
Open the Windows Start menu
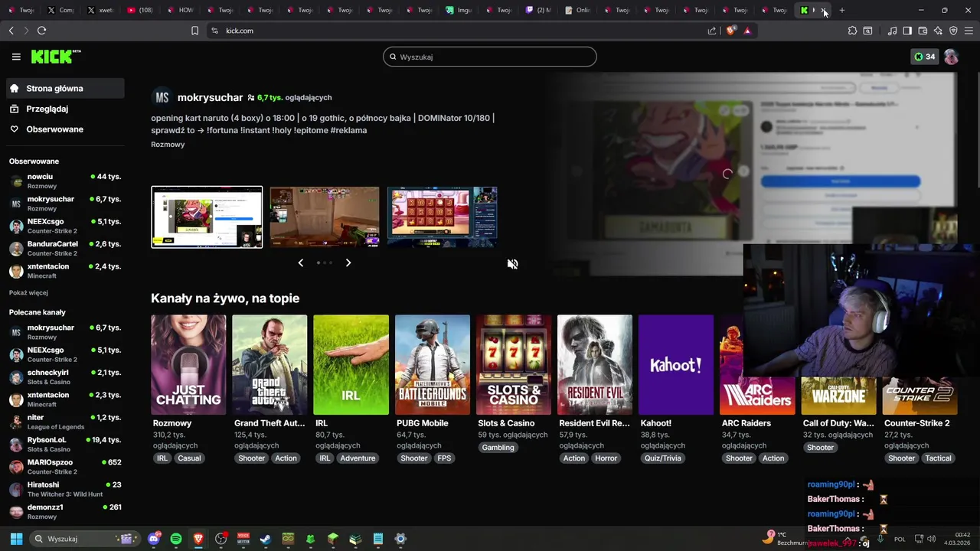(x=16, y=539)
